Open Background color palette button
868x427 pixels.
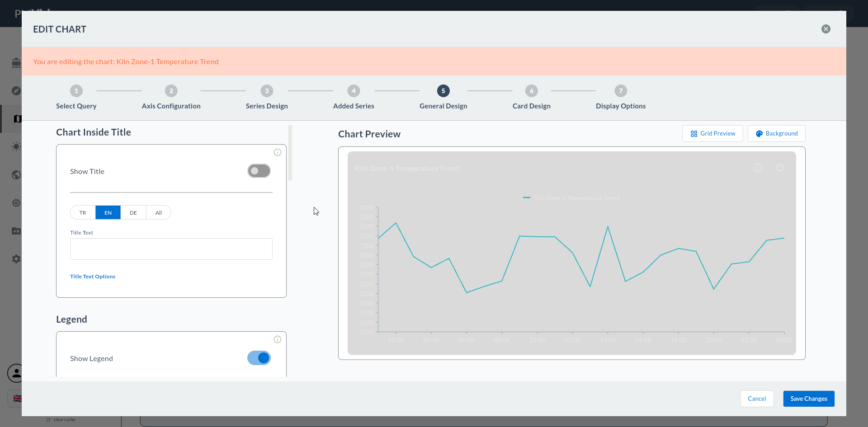777,133
